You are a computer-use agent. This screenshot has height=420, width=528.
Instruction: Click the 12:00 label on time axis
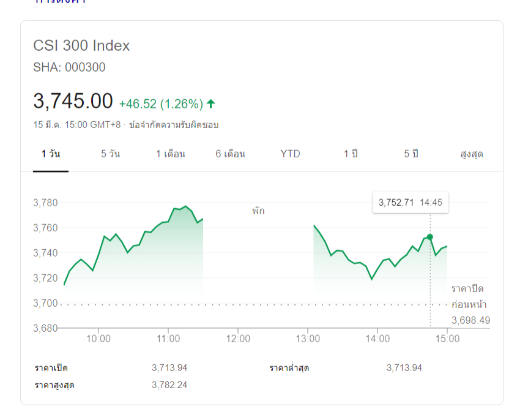(238, 339)
